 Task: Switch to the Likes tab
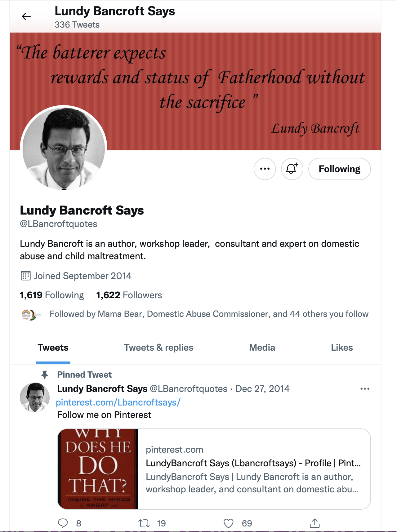coord(342,348)
